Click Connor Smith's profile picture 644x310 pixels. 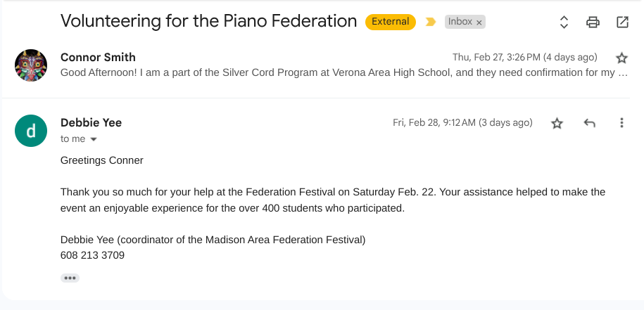click(x=31, y=65)
